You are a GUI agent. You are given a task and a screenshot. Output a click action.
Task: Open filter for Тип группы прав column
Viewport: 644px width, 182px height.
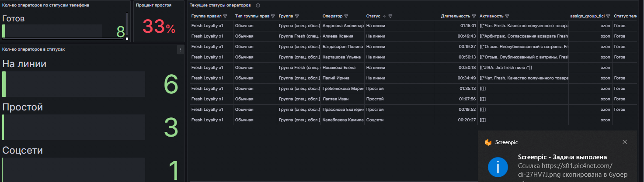(x=273, y=16)
